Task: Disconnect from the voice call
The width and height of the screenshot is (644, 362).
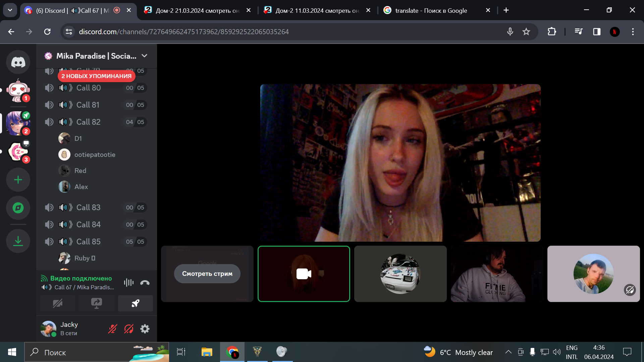Action: (x=145, y=283)
